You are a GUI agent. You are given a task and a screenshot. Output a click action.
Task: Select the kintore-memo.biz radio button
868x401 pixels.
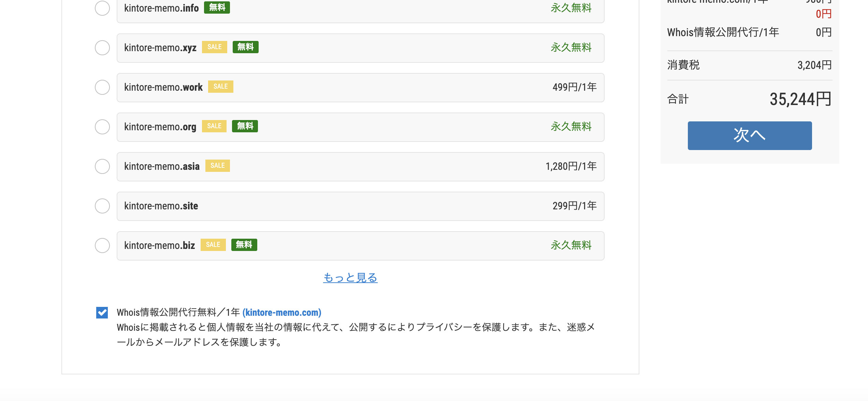[102, 246]
